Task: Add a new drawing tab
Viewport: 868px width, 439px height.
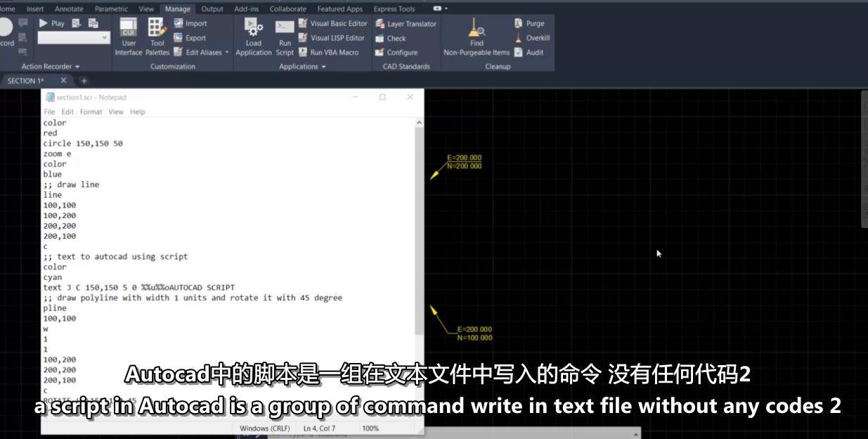Action: (84, 81)
